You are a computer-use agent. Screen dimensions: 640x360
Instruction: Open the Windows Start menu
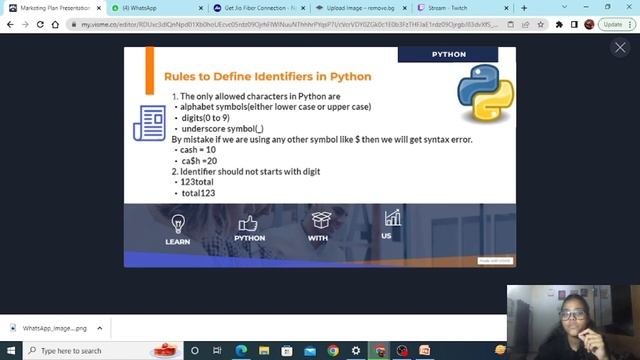[x=11, y=351]
